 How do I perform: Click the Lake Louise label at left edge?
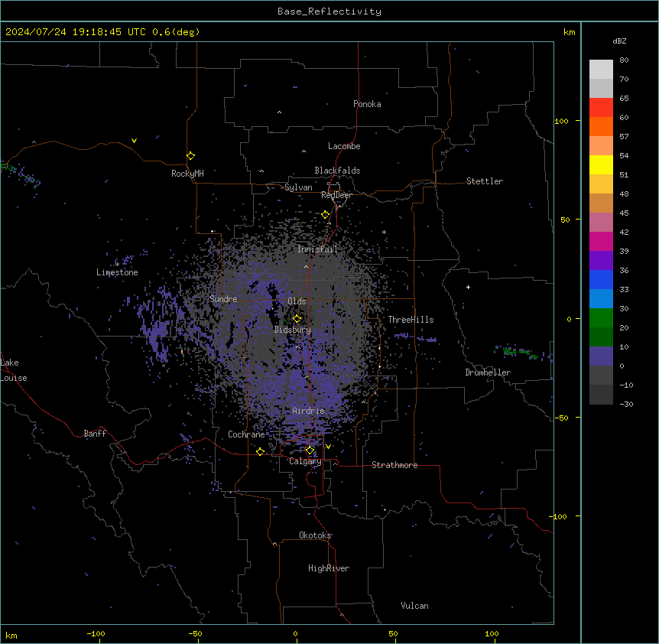(x=14, y=370)
